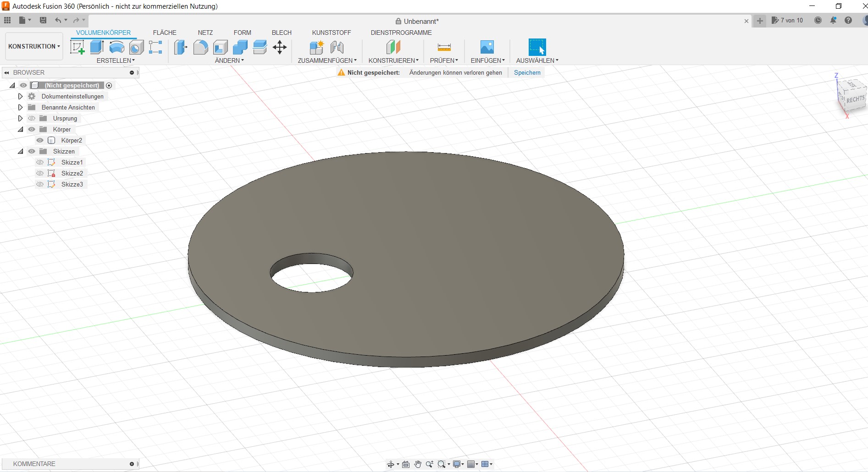Click the Measure icon
868x472 pixels.
click(x=444, y=47)
